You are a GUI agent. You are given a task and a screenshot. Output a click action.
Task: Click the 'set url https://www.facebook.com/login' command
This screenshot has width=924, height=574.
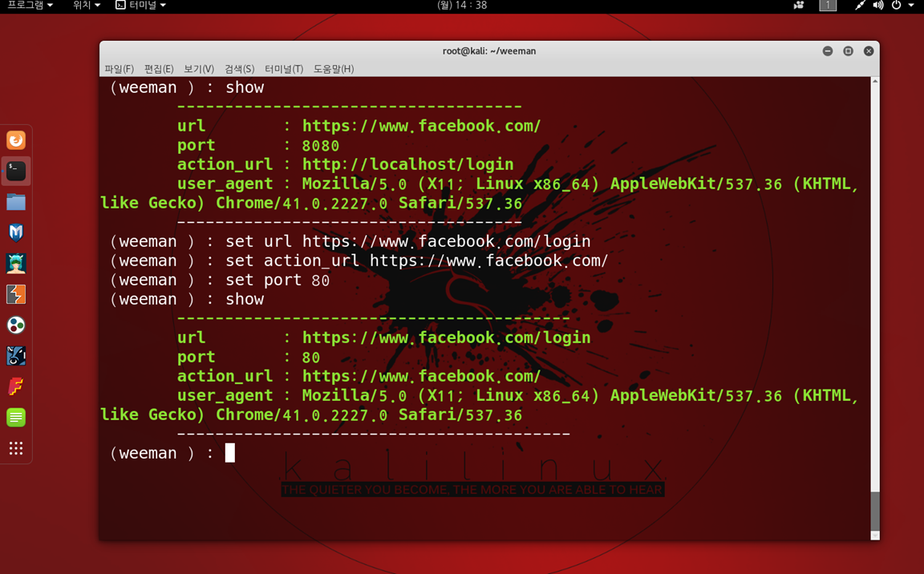tap(407, 241)
